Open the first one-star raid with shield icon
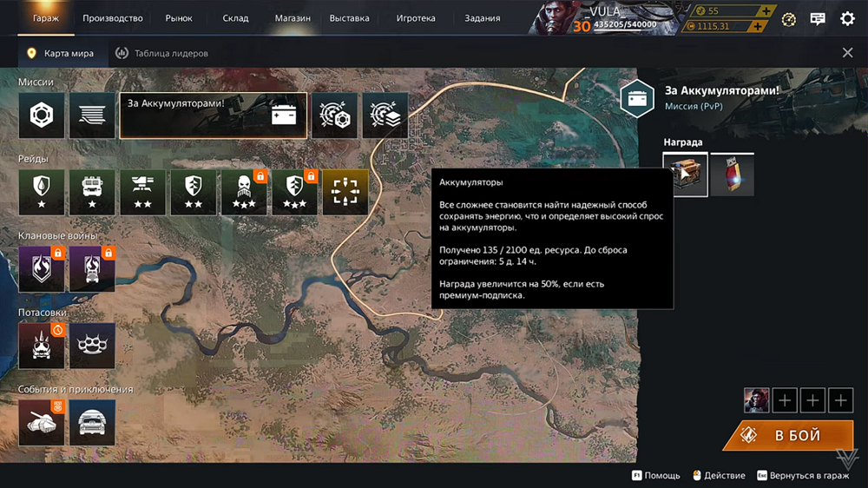Image resolution: width=868 pixels, height=488 pixels. 42,192
